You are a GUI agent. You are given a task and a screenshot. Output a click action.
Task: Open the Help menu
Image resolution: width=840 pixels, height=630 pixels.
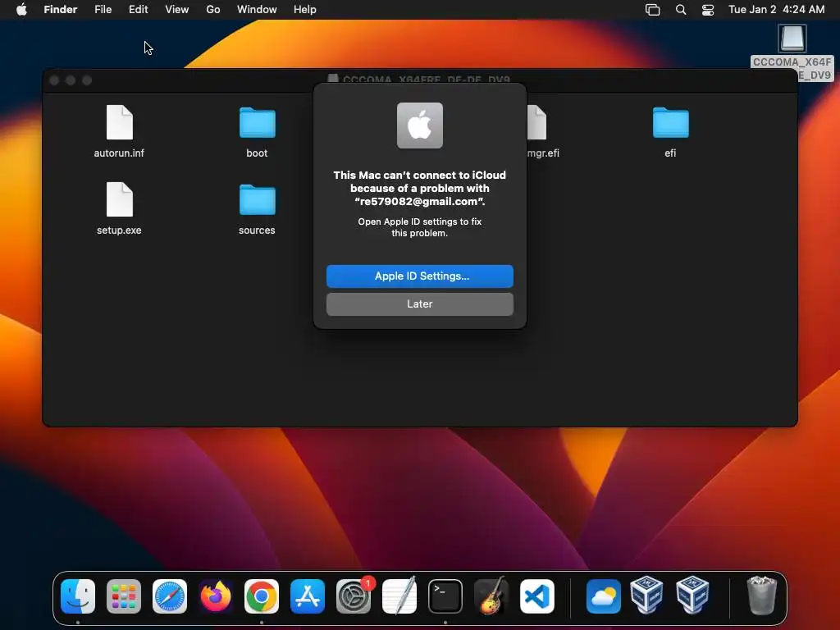tap(305, 10)
